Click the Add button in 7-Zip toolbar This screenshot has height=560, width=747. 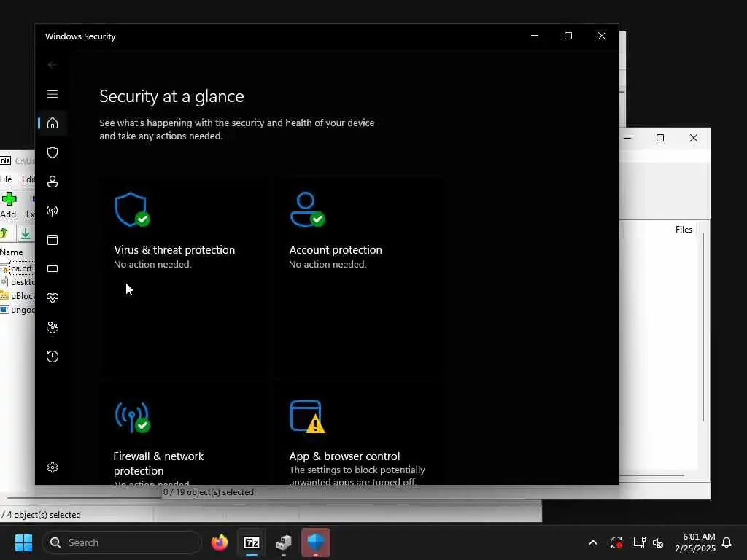point(8,205)
